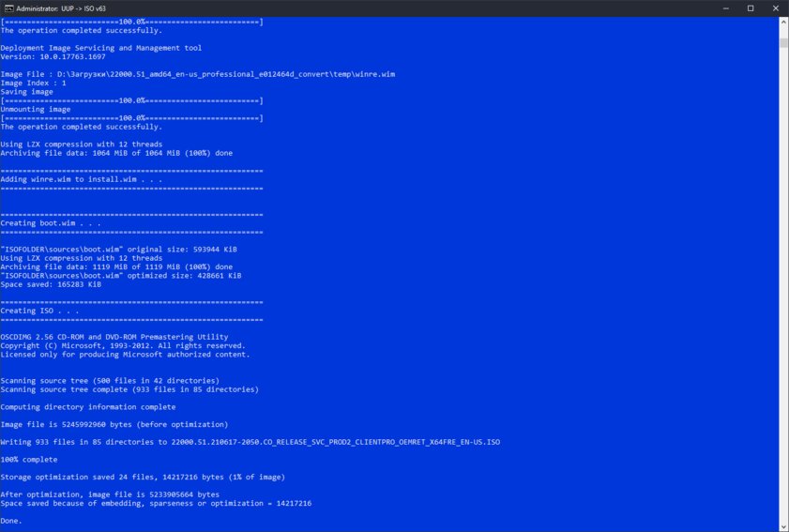Click the 'Deployment Image Servicing and Management tool' line
Image resolution: width=789 pixels, height=532 pixels.
pyautogui.click(x=101, y=48)
